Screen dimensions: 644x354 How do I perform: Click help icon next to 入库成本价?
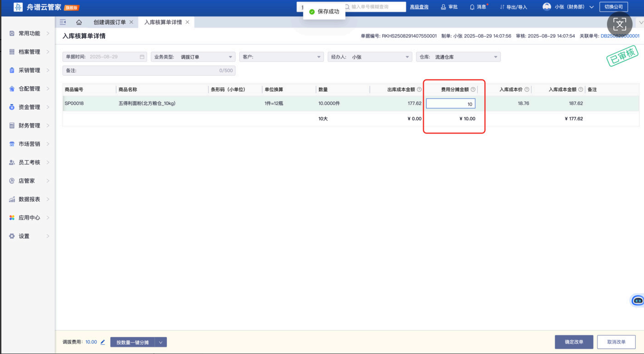coord(527,90)
